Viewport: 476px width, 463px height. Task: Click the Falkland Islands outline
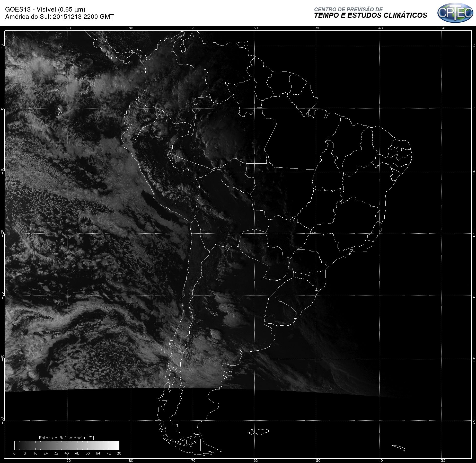pyautogui.click(x=258, y=432)
